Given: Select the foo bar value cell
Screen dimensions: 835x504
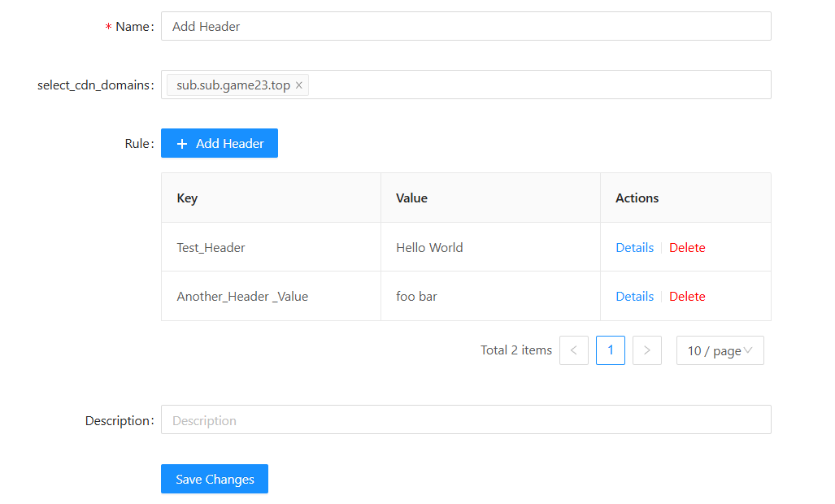Looking at the screenshot, I should [x=416, y=297].
